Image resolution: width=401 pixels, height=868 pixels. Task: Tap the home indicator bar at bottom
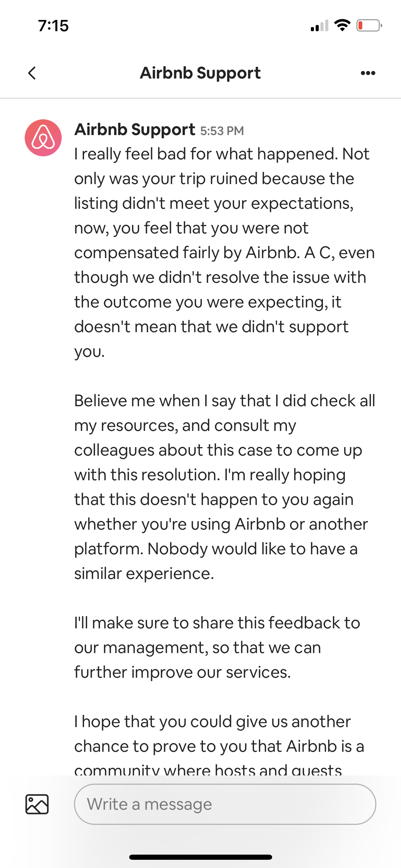point(200,857)
